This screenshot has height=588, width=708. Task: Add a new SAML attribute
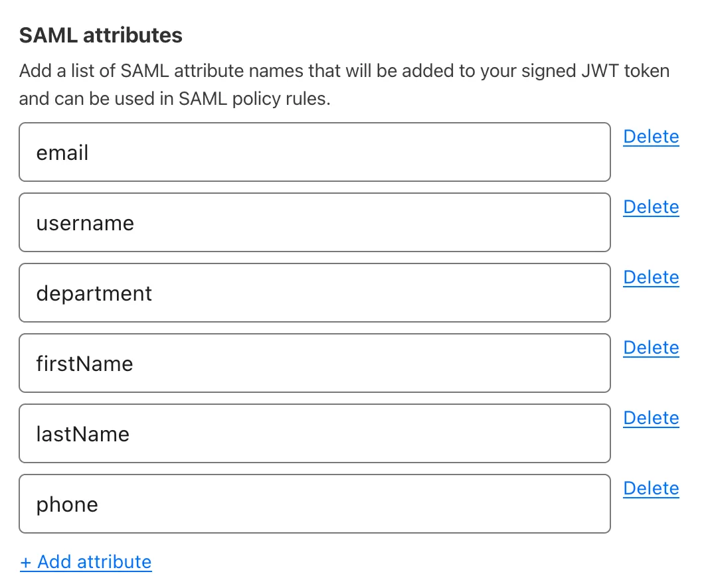85,562
